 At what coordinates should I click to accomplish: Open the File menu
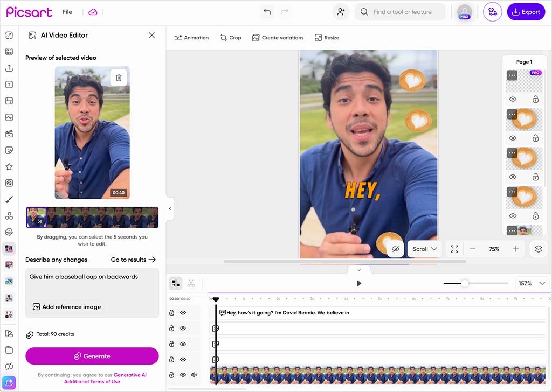[67, 11]
